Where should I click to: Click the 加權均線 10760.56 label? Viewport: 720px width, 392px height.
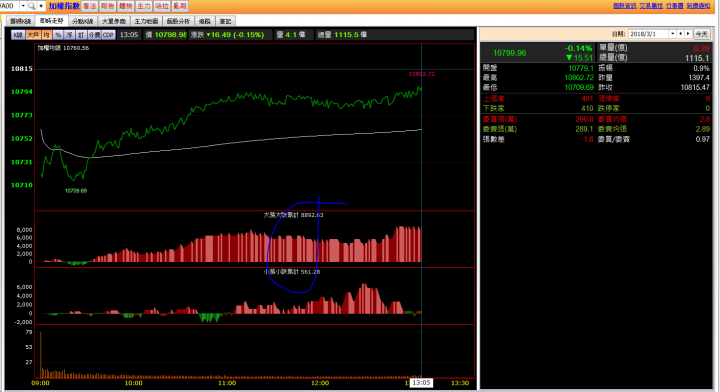tap(63, 48)
